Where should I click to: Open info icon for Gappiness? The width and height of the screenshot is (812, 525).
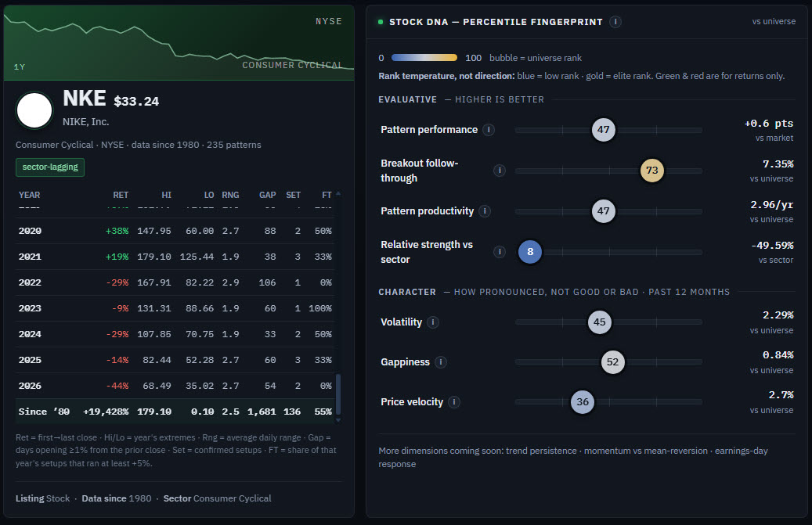441,362
